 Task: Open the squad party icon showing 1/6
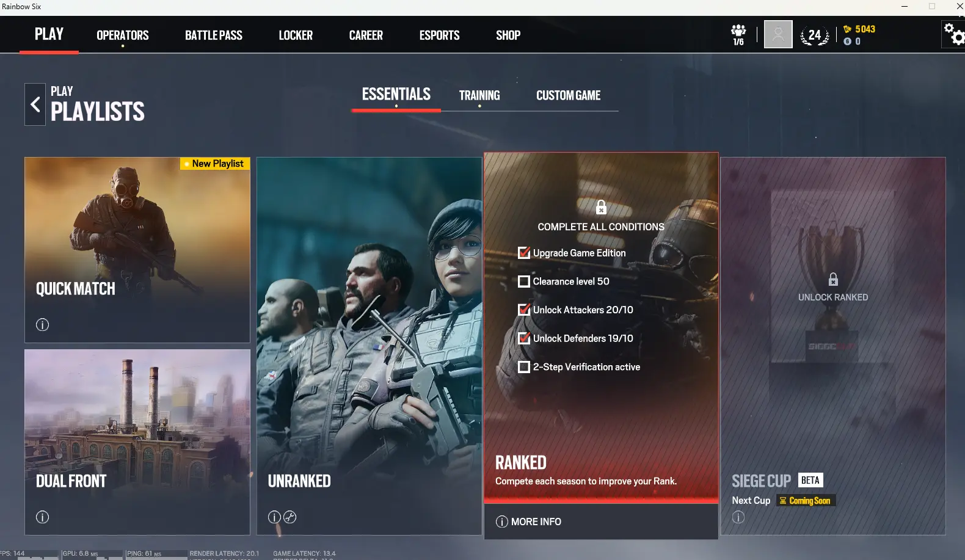click(x=738, y=35)
